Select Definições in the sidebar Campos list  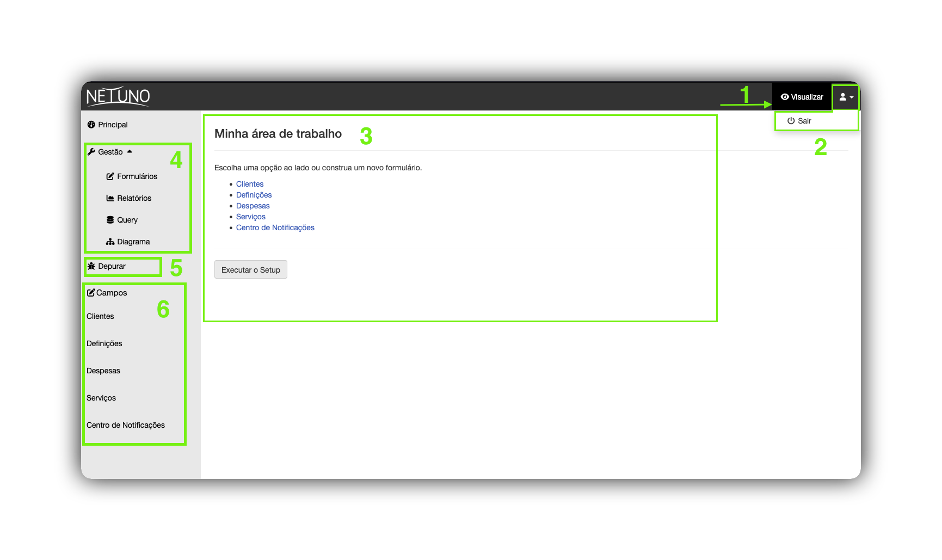coord(104,343)
